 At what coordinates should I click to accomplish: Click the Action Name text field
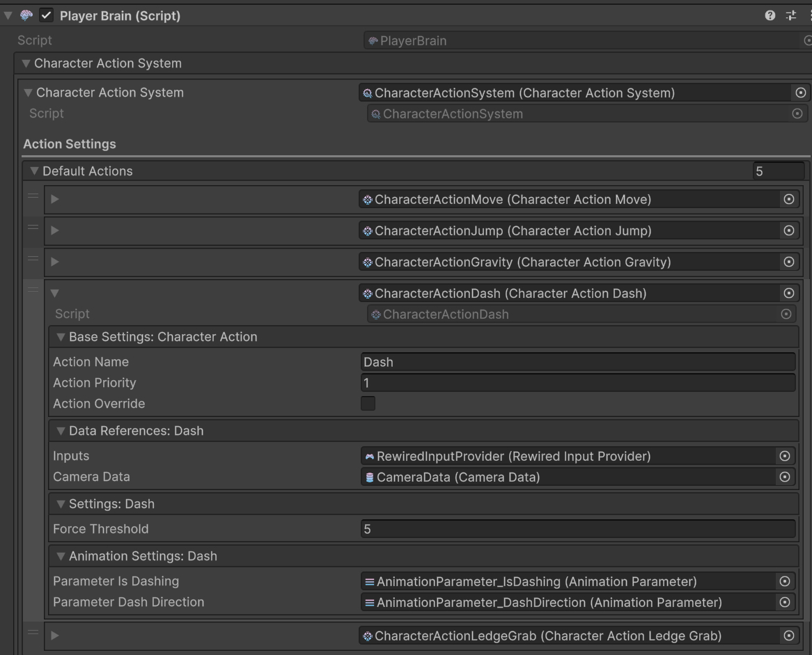pyautogui.click(x=577, y=362)
